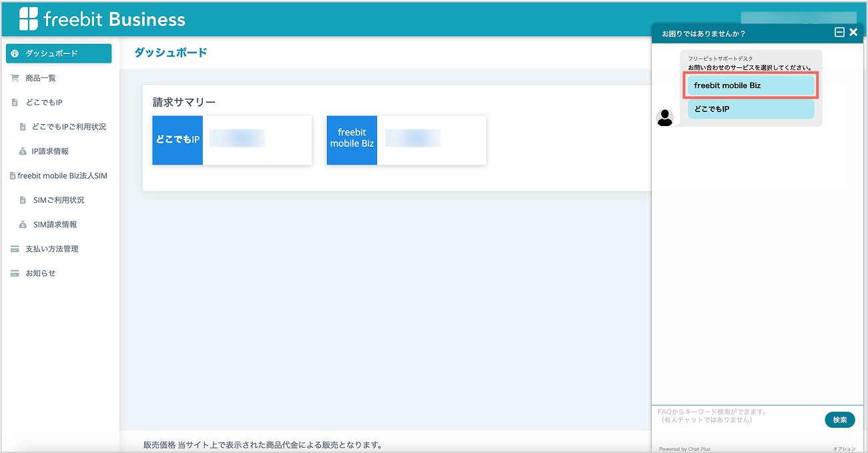
Task: Click the 検索 button in chat
Action: 840,420
